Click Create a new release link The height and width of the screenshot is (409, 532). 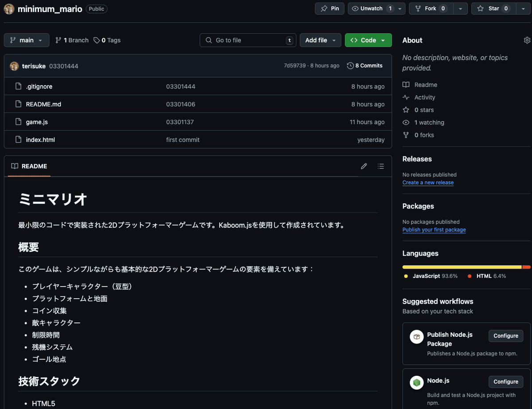click(428, 182)
